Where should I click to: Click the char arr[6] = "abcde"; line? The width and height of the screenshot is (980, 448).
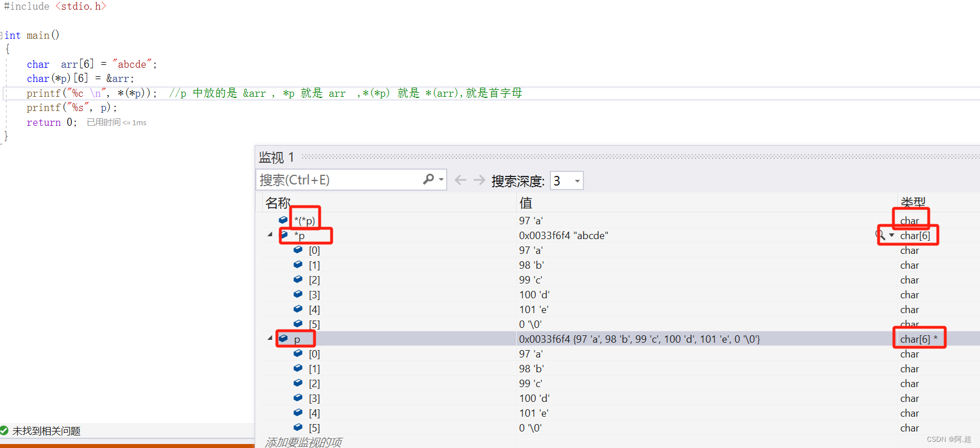pyautogui.click(x=92, y=64)
